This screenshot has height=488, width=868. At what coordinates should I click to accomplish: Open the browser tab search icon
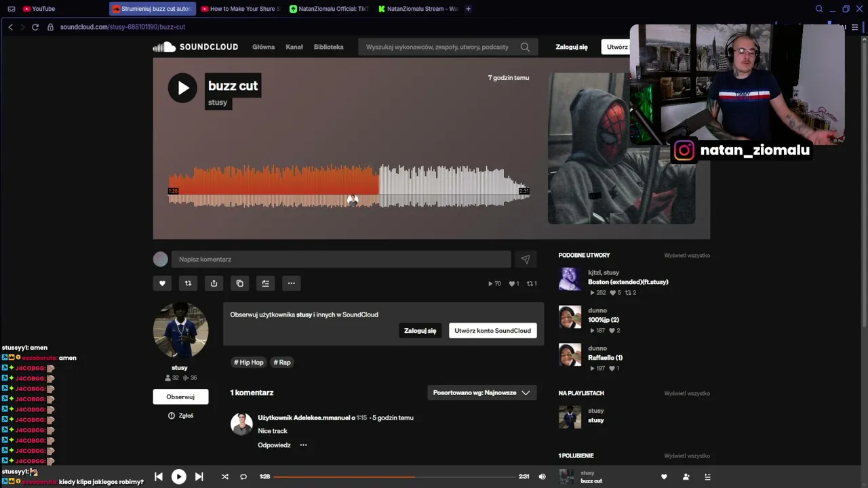tap(819, 9)
